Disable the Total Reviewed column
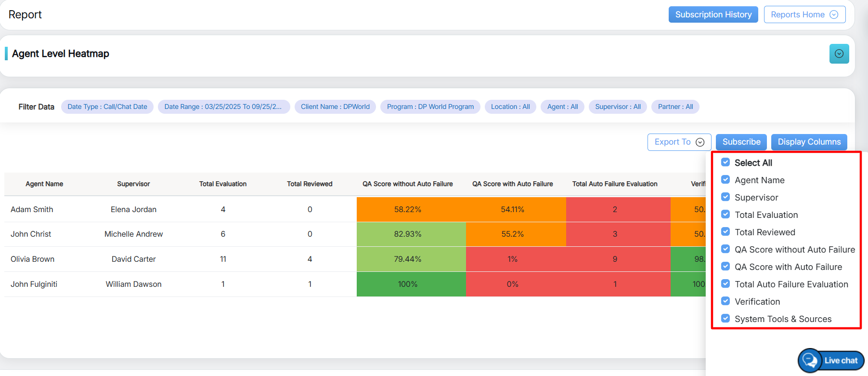Screen dimensions: 868x376 [x=725, y=232]
